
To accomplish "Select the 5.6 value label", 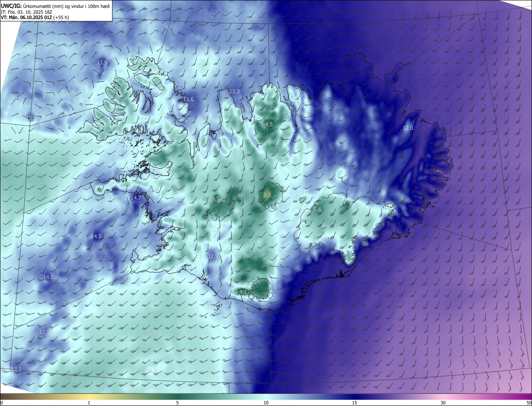I will click(317, 210).
